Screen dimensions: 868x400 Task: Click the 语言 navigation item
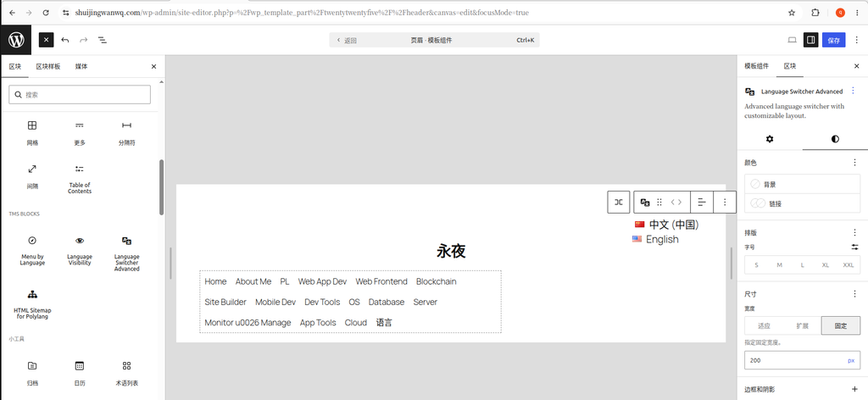pos(384,323)
